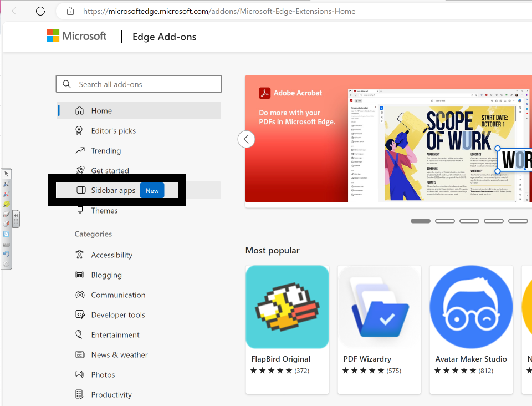
Task: Click the Trending arrow icon
Action: point(80,150)
